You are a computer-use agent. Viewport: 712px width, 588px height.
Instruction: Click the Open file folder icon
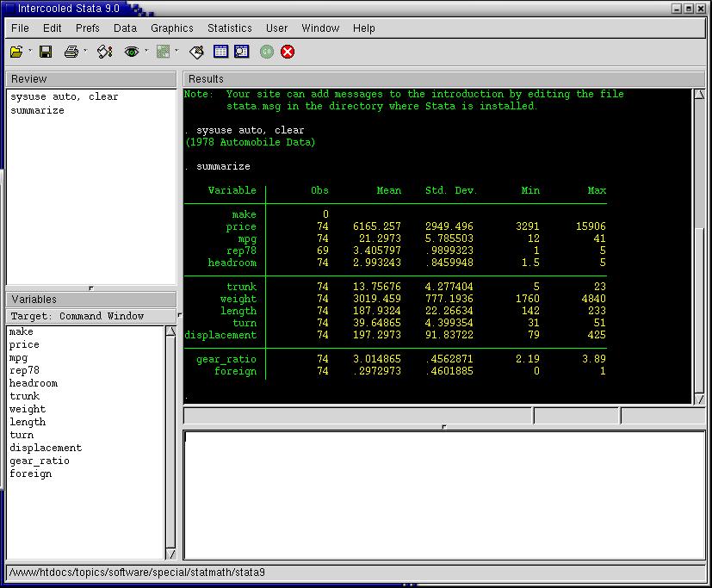[16, 52]
